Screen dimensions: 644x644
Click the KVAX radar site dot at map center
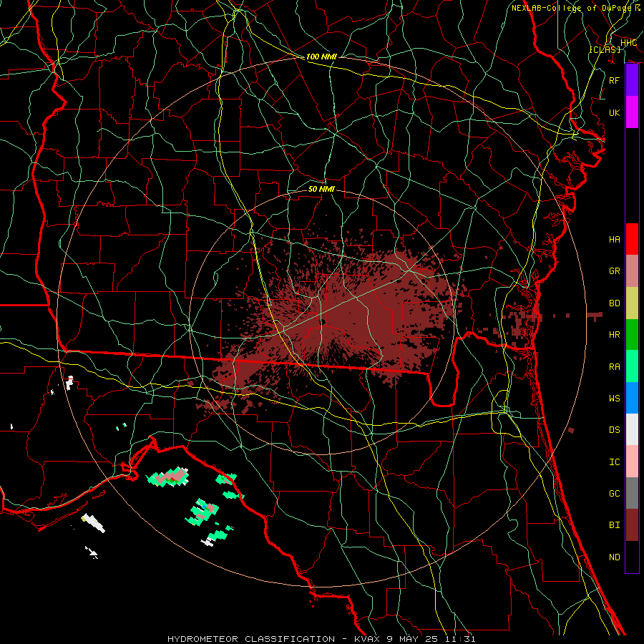(323, 322)
